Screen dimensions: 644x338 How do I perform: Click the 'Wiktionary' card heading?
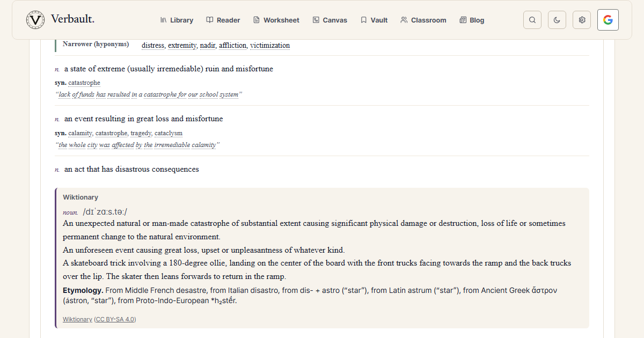(80, 197)
